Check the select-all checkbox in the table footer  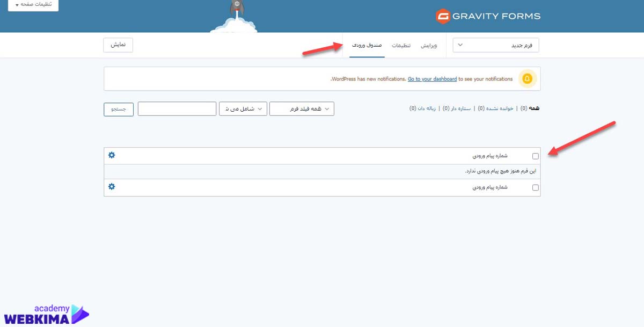(x=535, y=188)
